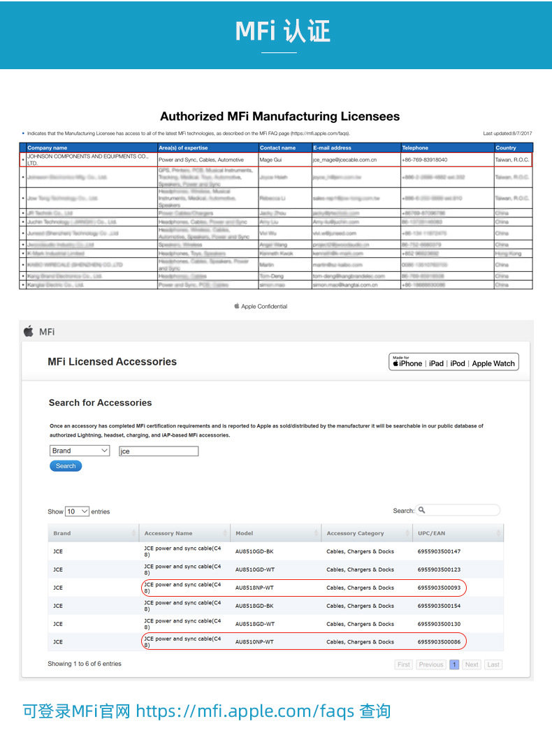Click UPC 6955903500147

click(x=440, y=551)
